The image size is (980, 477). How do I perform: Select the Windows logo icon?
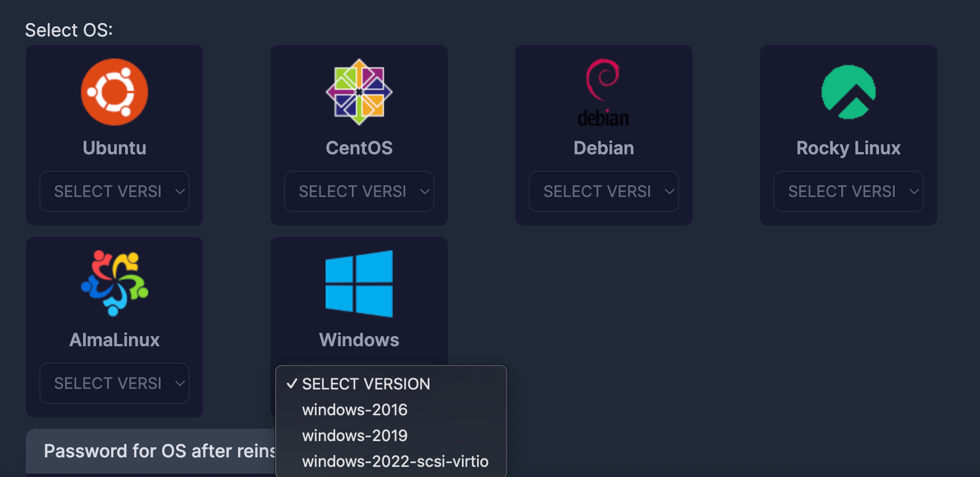click(x=359, y=283)
